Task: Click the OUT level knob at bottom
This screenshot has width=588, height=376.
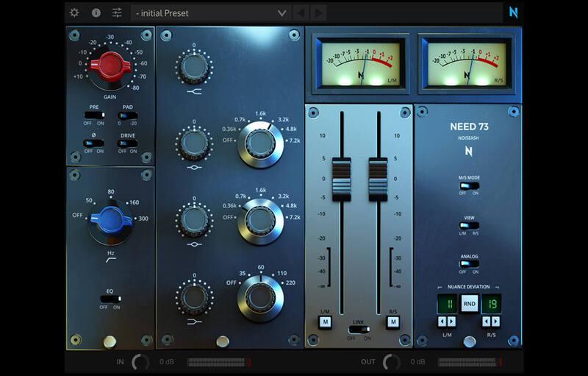Action: pos(391,362)
